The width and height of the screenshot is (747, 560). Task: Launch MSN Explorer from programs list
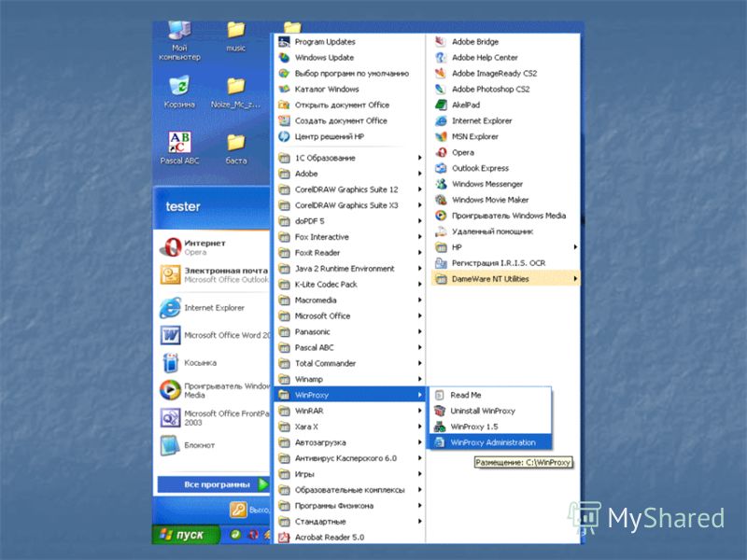coord(505,136)
